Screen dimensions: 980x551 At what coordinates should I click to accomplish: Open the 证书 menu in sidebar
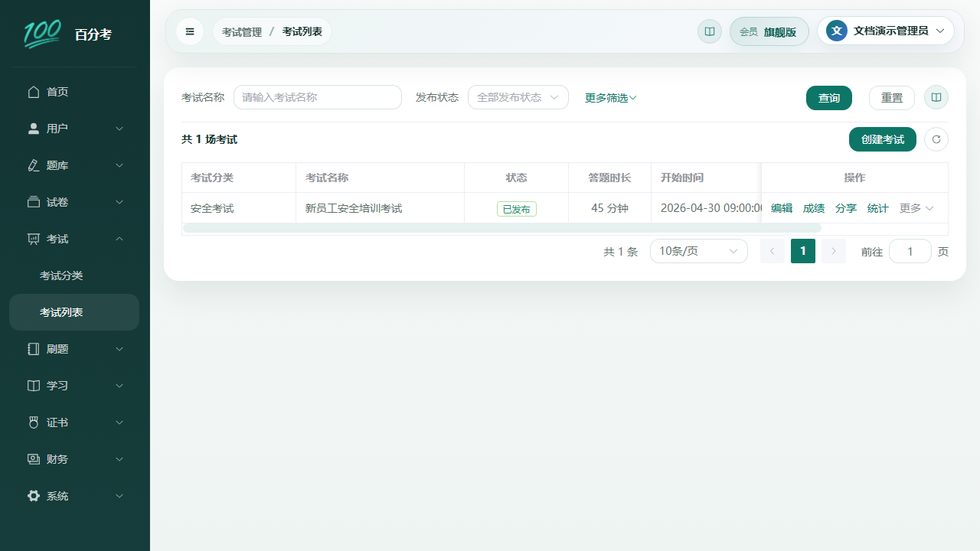(x=74, y=422)
